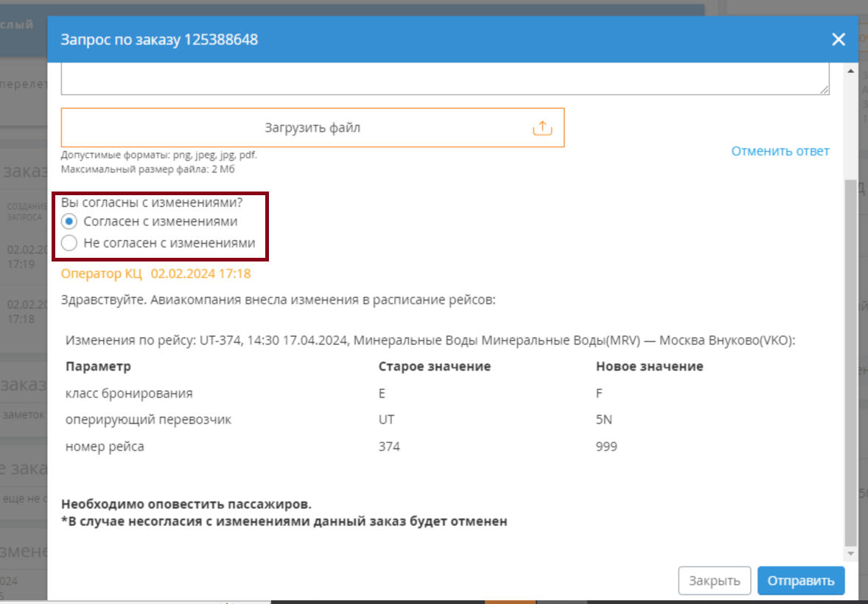Click the "Запрос по заказу 125388648" title
Screen dimensions: 868x604
pos(159,40)
